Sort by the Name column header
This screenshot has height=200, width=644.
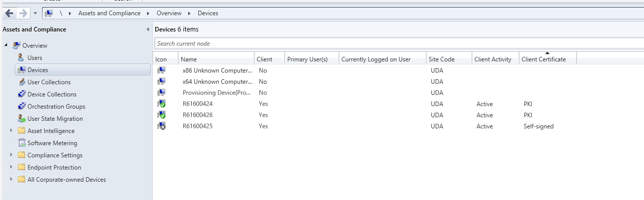(x=216, y=59)
